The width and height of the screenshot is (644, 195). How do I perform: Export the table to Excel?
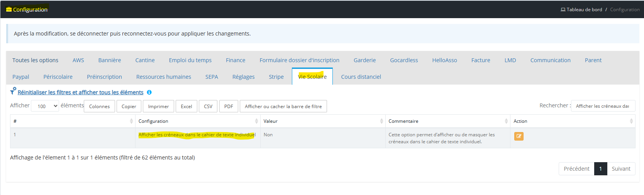(186, 106)
